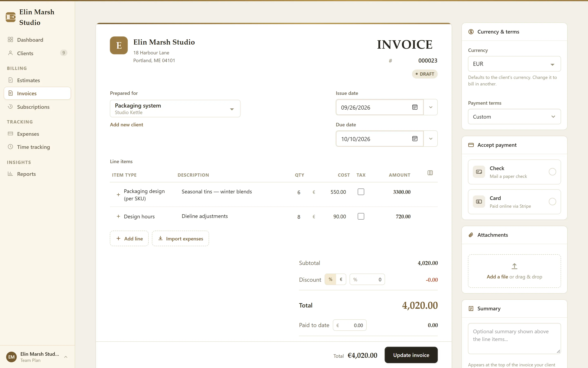Toggle tax checkbox for Packaging design line
Image resolution: width=588 pixels, height=368 pixels.
361,192
